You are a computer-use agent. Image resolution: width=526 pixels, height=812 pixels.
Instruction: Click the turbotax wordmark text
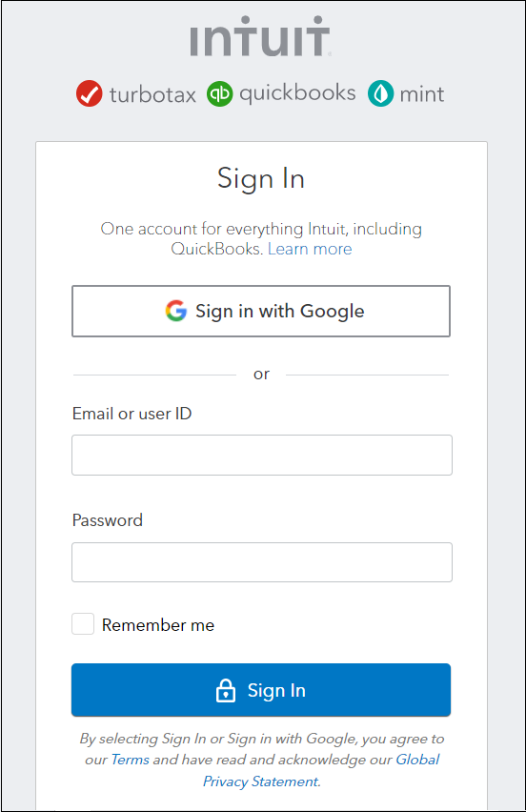[x=152, y=94]
